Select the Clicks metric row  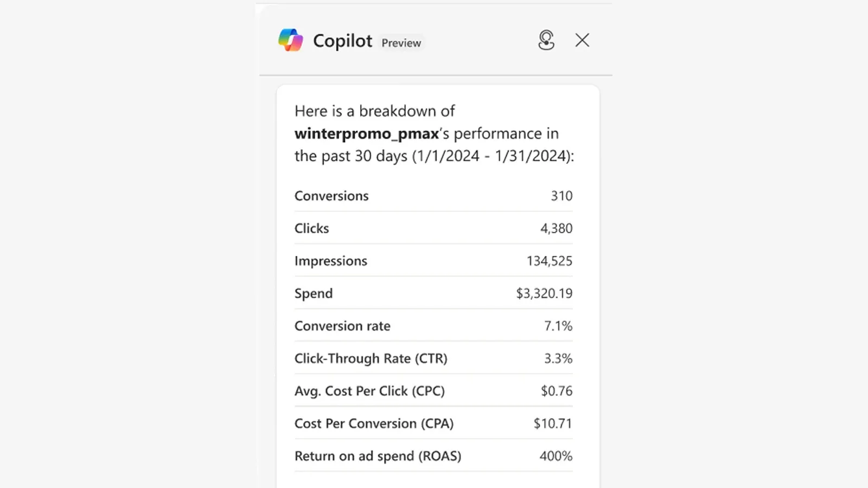point(312,228)
